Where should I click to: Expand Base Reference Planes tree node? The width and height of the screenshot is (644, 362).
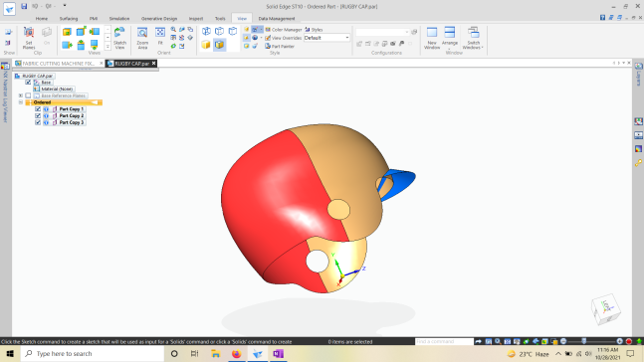[21, 95]
